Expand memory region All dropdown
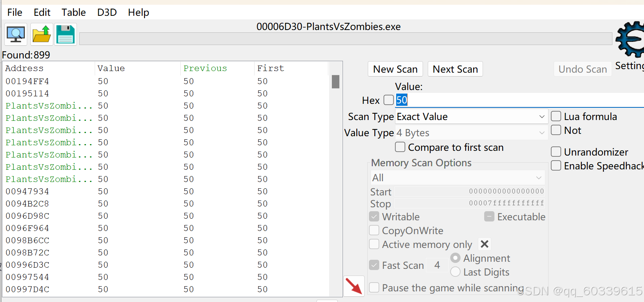644x302 pixels. pos(457,178)
